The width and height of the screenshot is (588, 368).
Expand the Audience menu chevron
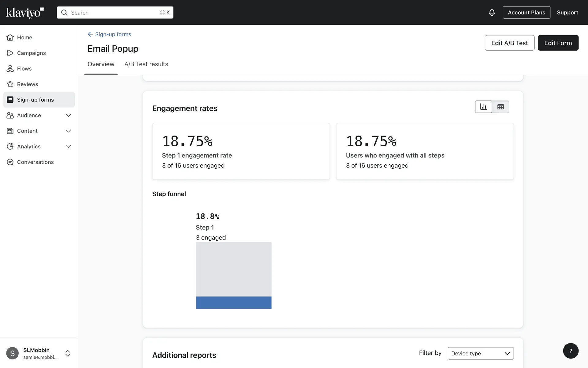pyautogui.click(x=68, y=115)
